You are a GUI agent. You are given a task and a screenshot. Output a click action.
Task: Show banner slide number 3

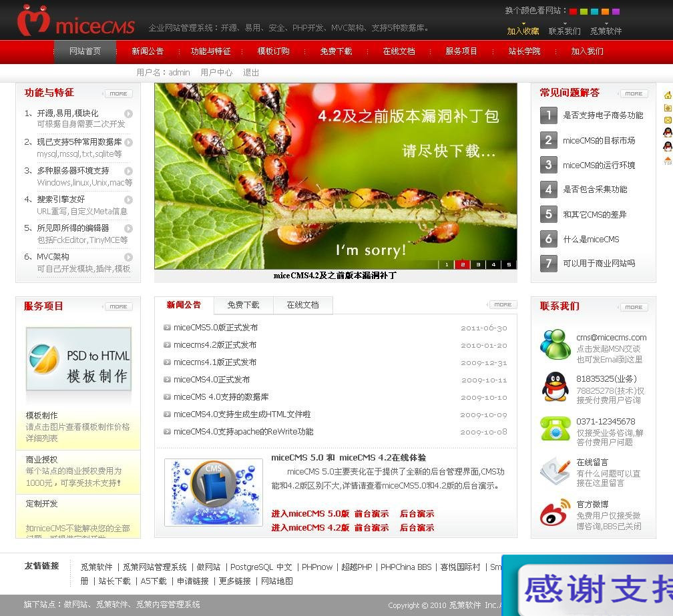point(478,265)
